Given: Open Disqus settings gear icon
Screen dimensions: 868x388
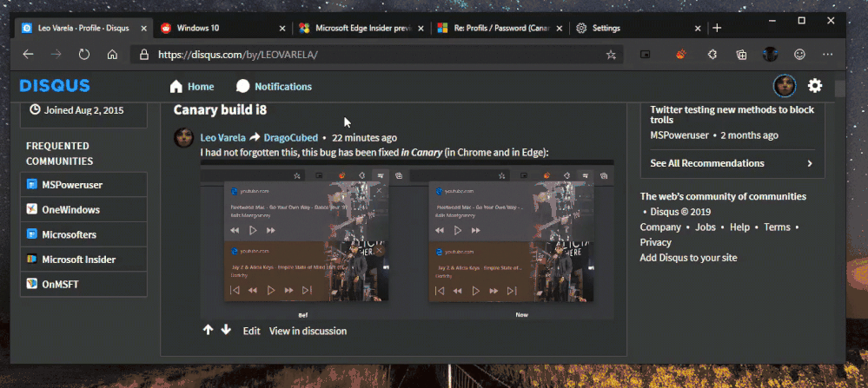Looking at the screenshot, I should coord(815,86).
